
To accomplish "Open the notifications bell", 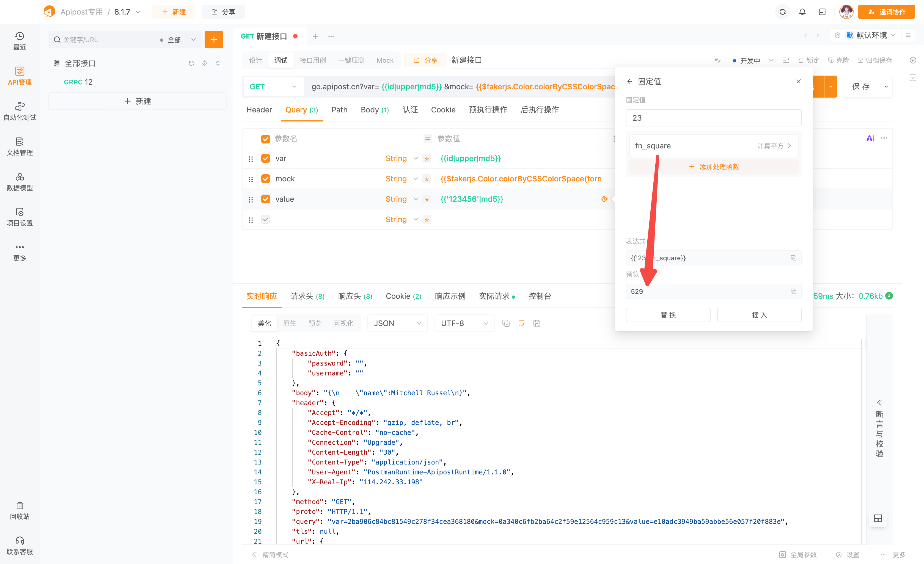I will 802,12.
